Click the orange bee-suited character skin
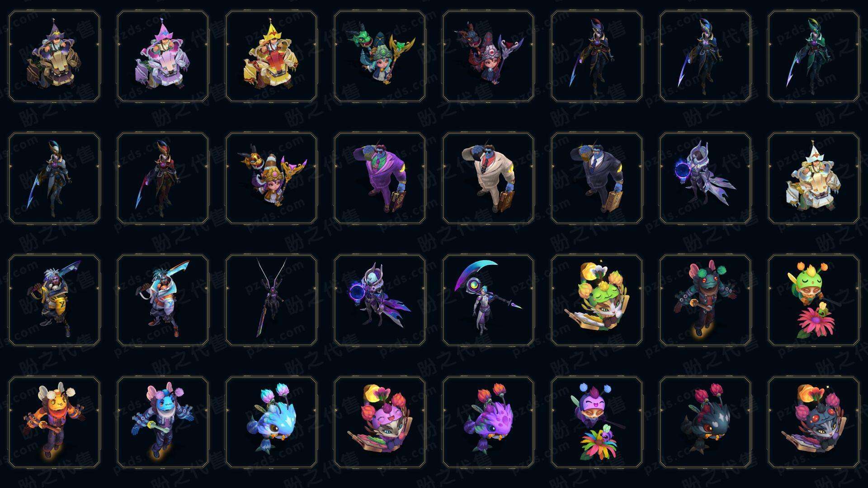868x488 pixels. pos(54,422)
